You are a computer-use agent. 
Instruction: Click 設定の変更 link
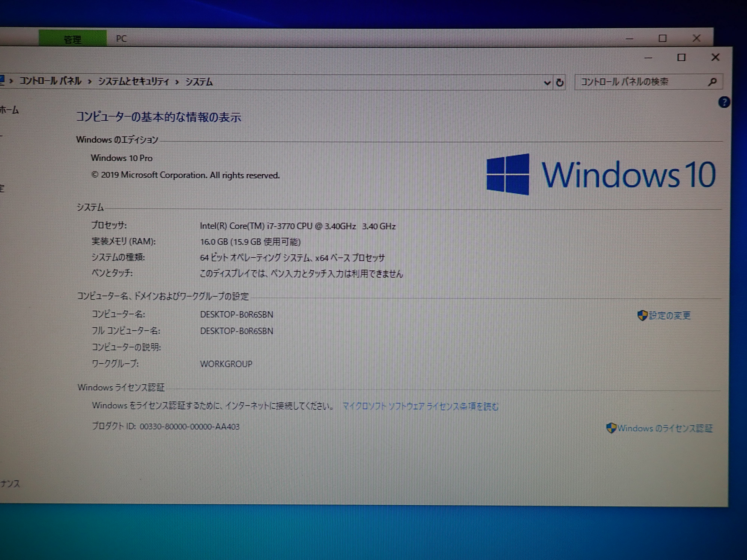(x=670, y=316)
